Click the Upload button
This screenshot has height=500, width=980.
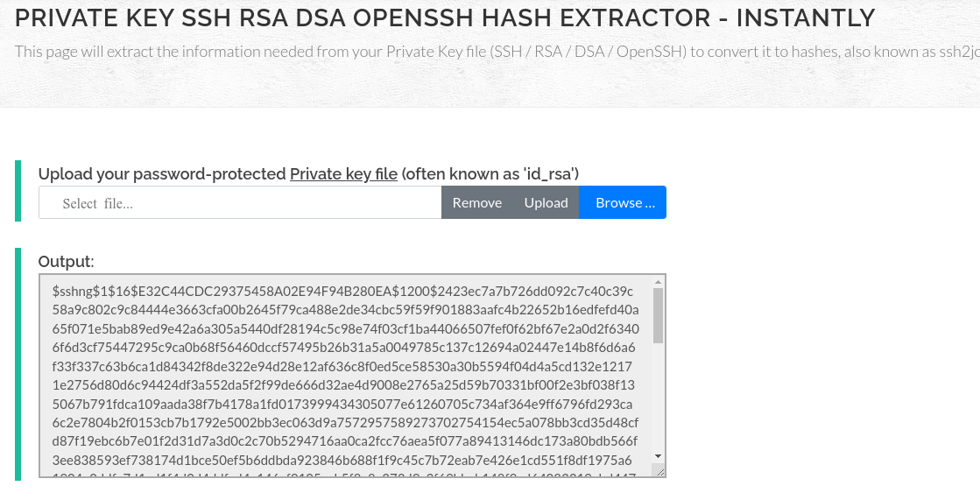click(x=546, y=202)
